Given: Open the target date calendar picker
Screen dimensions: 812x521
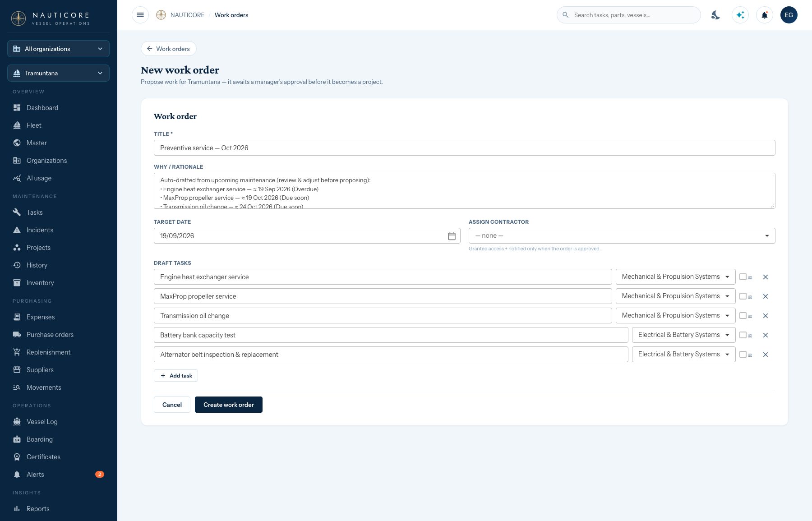Looking at the screenshot, I should (452, 236).
